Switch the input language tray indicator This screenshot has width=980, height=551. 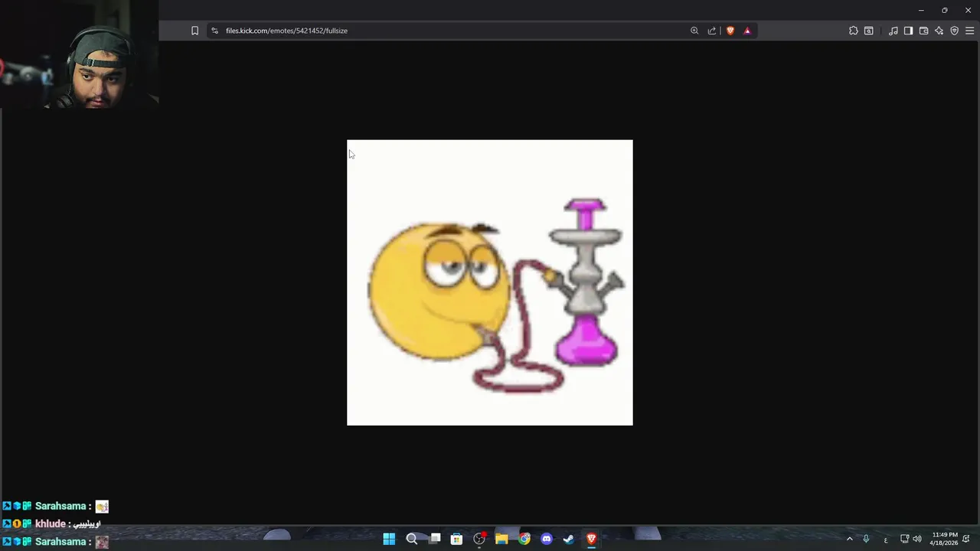tap(886, 540)
